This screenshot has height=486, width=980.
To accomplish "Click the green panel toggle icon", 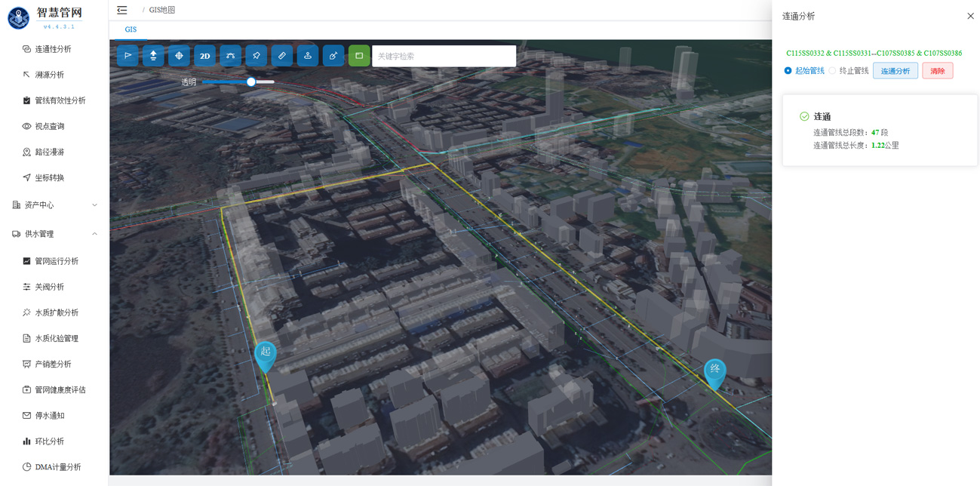I will (x=359, y=56).
